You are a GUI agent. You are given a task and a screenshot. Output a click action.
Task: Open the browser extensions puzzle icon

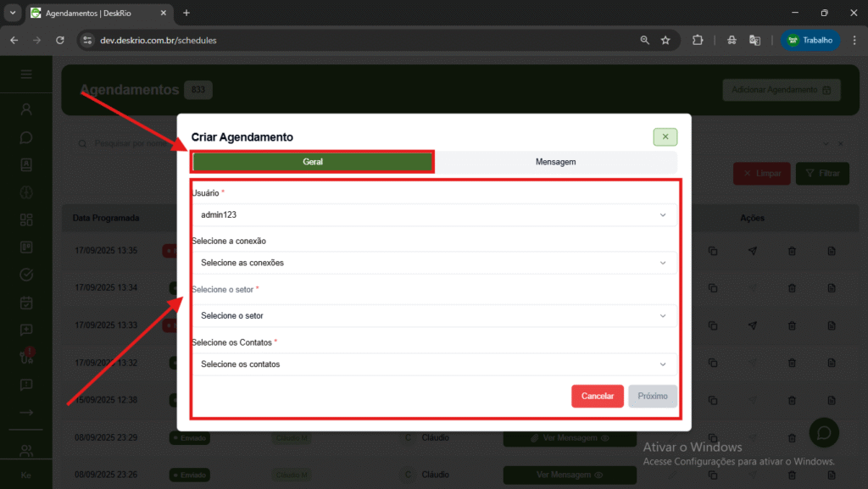click(698, 40)
